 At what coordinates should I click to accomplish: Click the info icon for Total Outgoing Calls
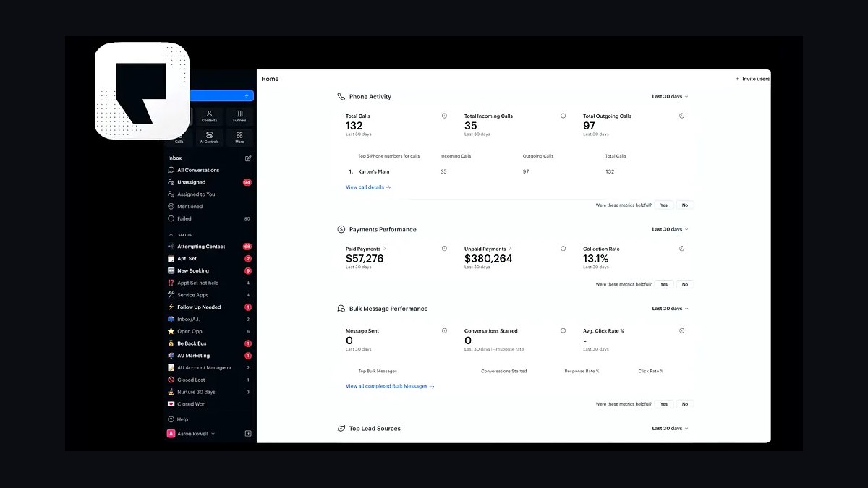[681, 116]
